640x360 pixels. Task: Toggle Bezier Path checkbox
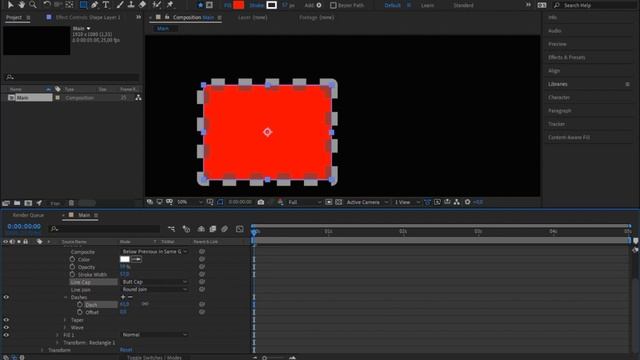tap(333, 5)
